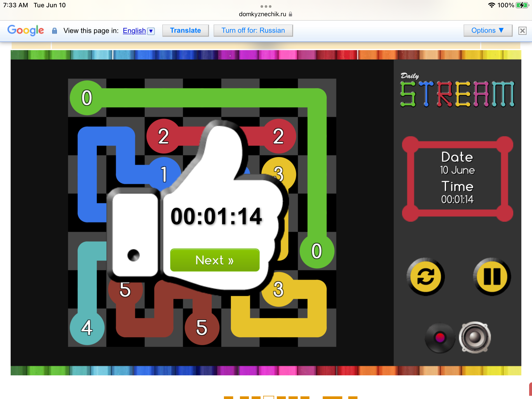The height and width of the screenshot is (399, 532).
Task: Click the bottom brown 5 node
Action: [x=202, y=328]
